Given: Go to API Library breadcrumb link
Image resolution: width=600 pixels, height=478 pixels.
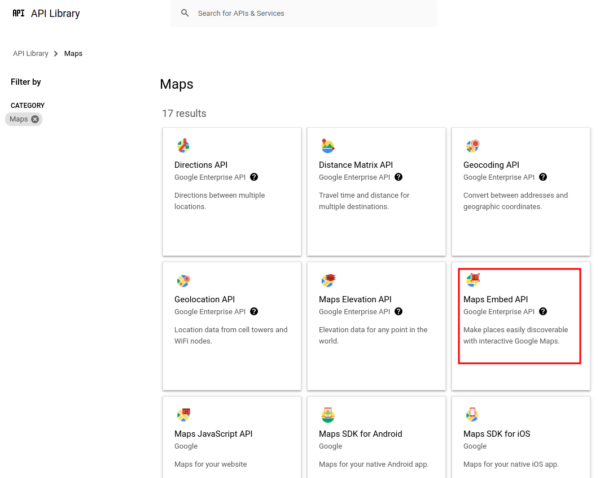Looking at the screenshot, I should tap(31, 54).
